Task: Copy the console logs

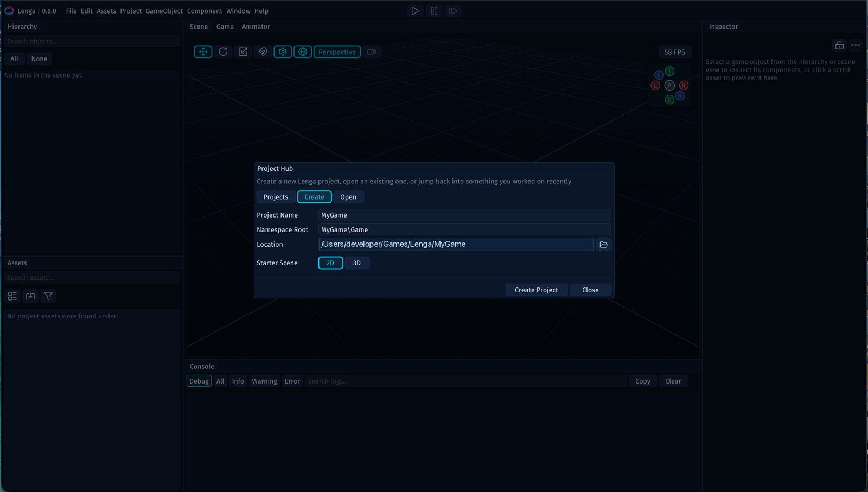Action: click(x=643, y=381)
